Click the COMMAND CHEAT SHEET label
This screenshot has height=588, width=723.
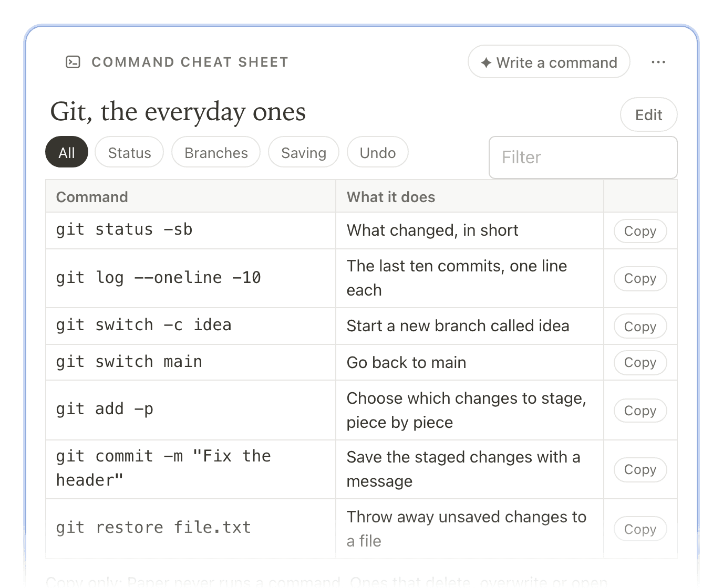pos(190,62)
